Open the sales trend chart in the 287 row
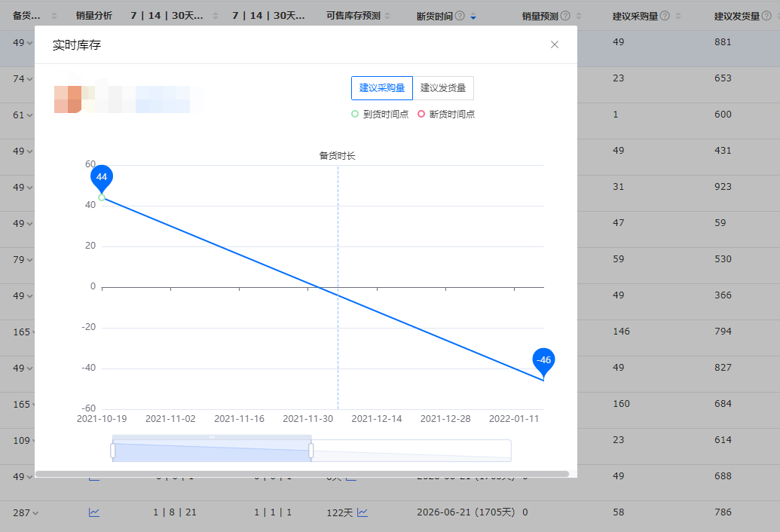780x532 pixels. 94,512
